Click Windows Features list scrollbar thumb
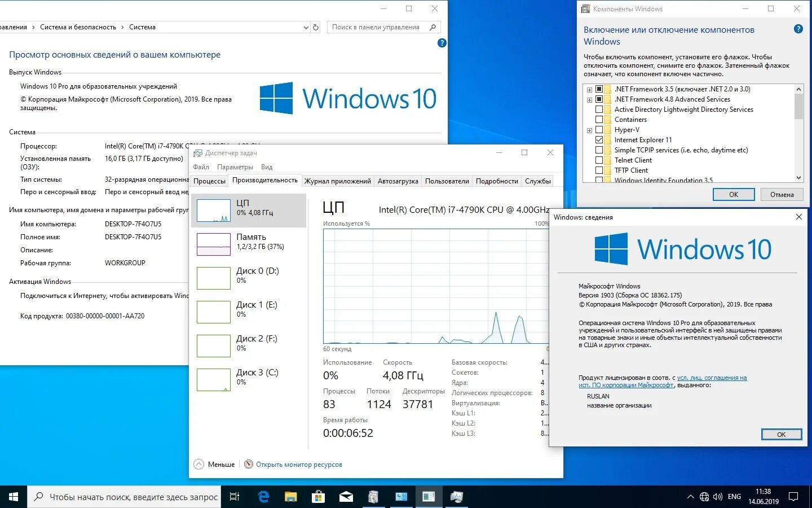 coord(798,106)
